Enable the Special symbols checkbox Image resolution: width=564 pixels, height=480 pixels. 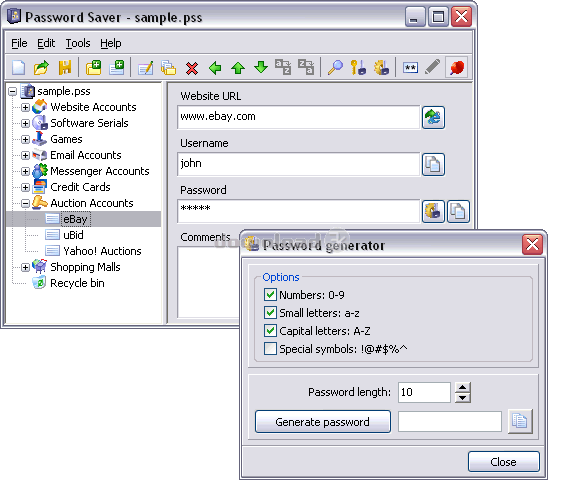(270, 349)
